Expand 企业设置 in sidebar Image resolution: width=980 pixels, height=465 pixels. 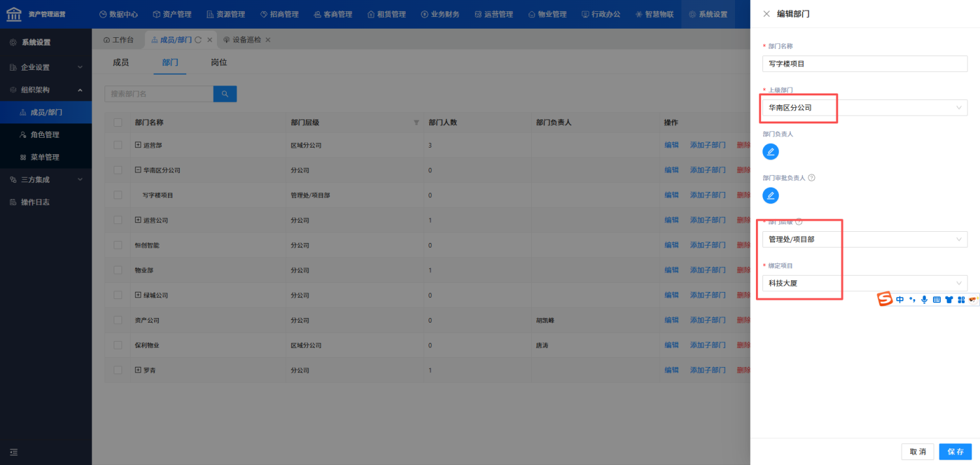pos(46,67)
